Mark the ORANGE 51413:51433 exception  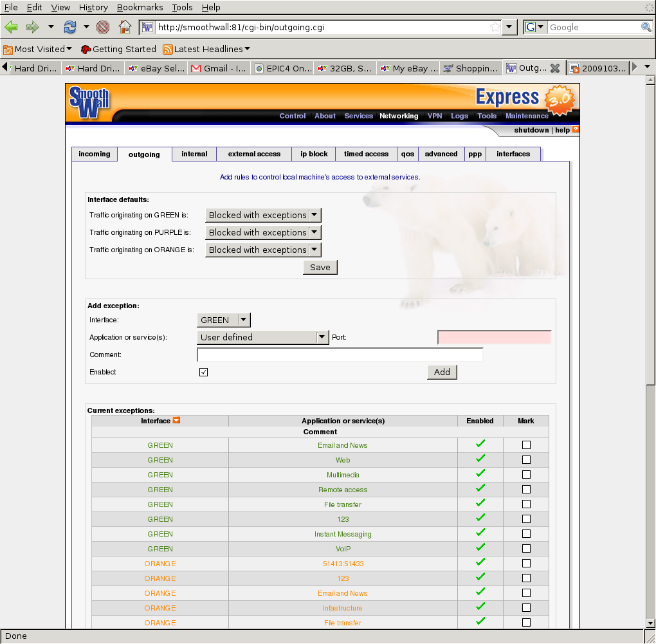point(526,563)
